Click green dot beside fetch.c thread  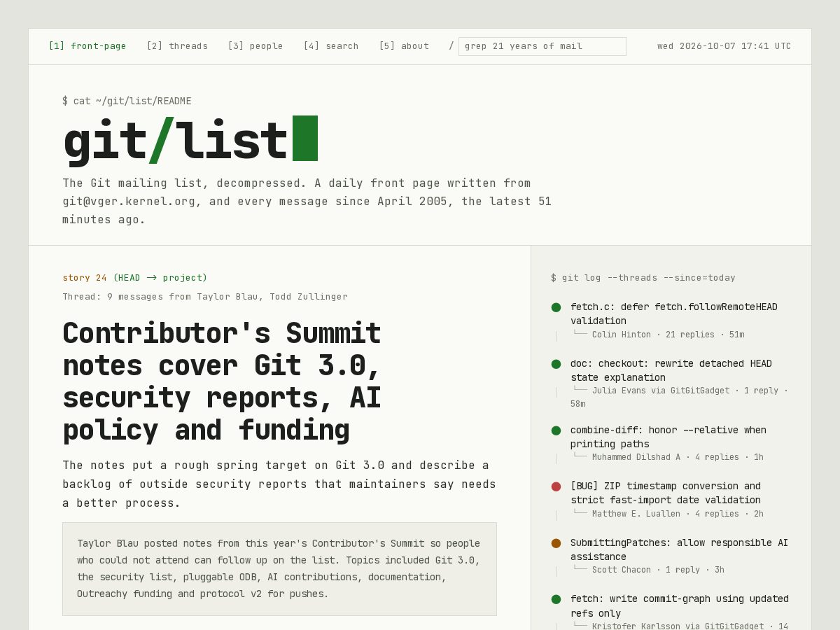(556, 307)
